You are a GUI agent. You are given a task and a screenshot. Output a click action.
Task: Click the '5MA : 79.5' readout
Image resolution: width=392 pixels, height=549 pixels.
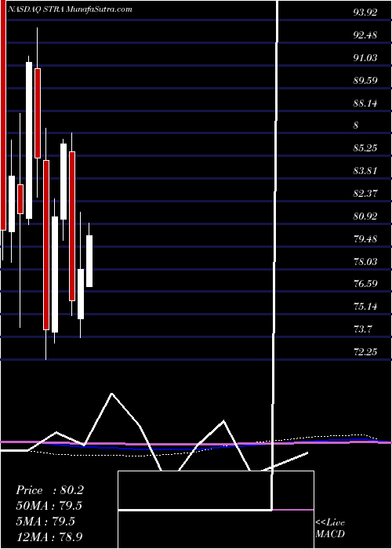(45, 522)
